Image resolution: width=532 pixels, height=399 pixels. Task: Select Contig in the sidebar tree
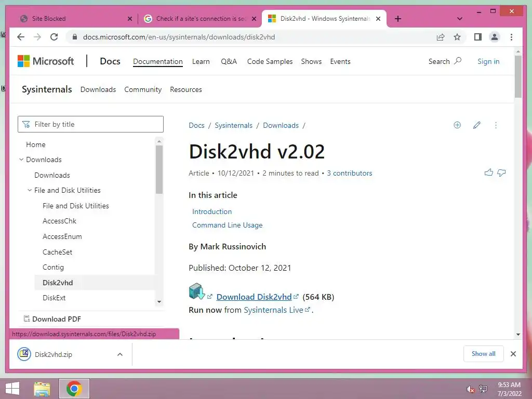click(x=53, y=268)
